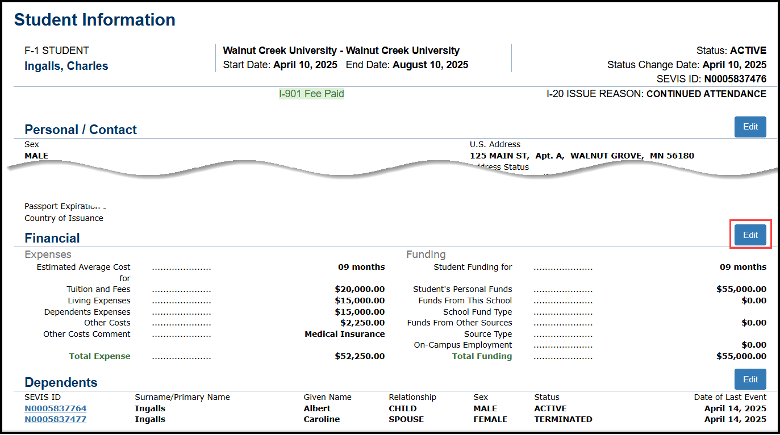Click the I-901 Fee Paid label
Viewport: 780px width, 435px height.
point(311,94)
